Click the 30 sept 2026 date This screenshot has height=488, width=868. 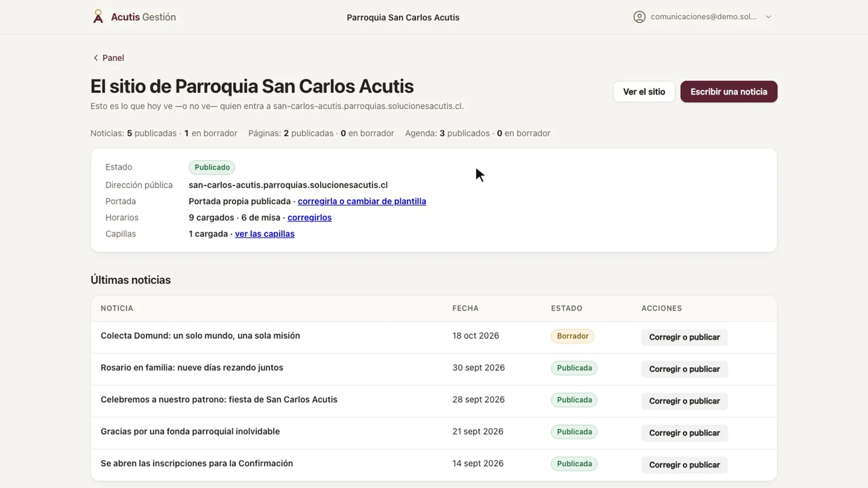[x=478, y=368]
